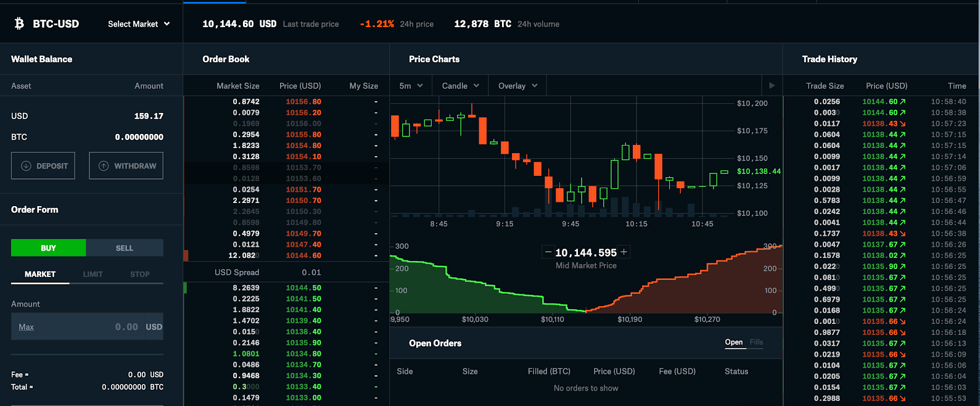Zoom out depth chart with minus icon
Screen dimensions: 980x406
coord(548,252)
